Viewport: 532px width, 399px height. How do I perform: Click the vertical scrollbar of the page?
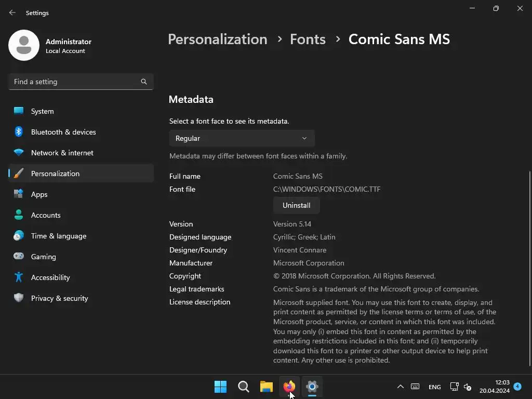point(529,268)
